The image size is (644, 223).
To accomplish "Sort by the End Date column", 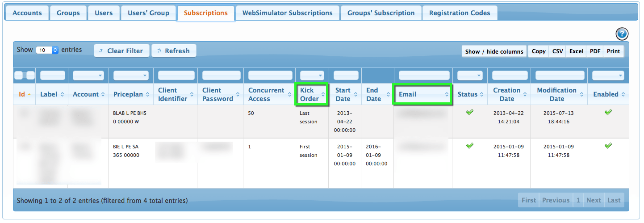I will 377,94.
